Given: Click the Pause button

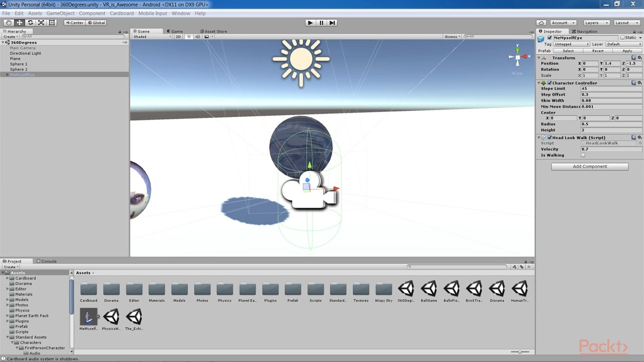Looking at the screenshot, I should [x=321, y=23].
